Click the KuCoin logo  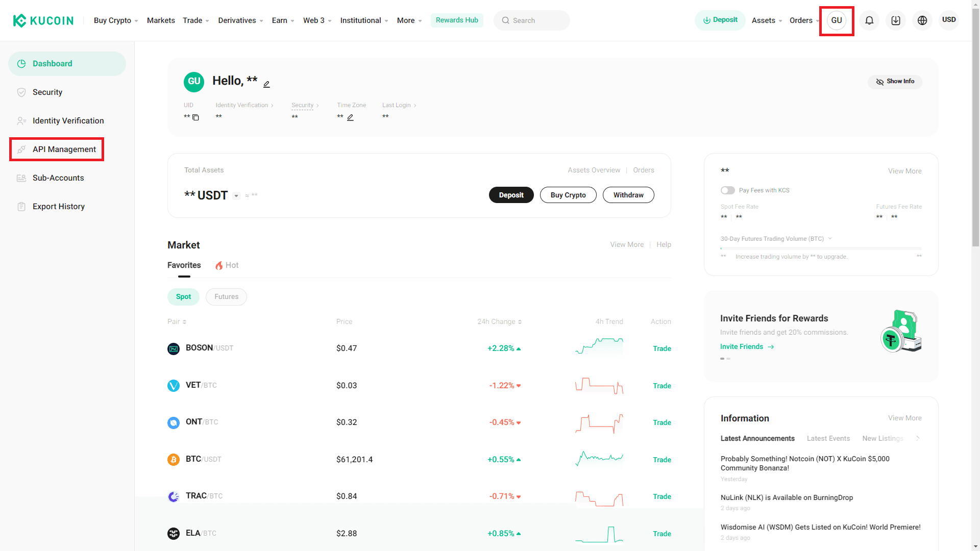tap(43, 20)
